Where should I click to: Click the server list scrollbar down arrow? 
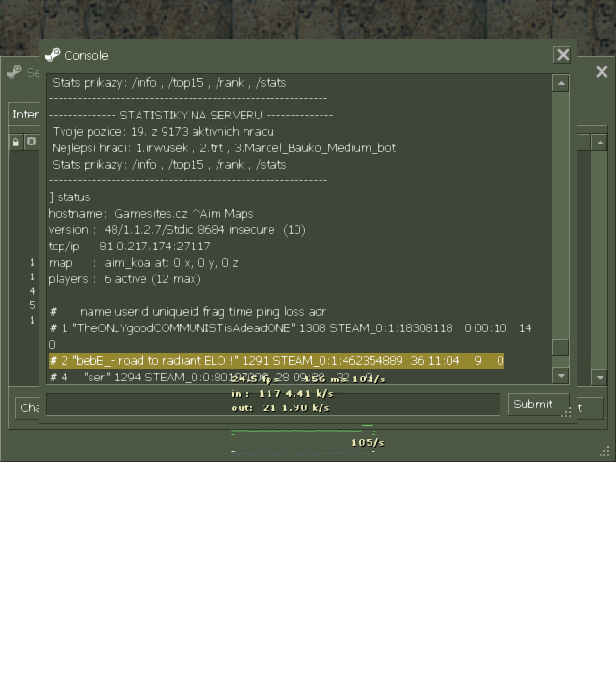[x=599, y=378]
